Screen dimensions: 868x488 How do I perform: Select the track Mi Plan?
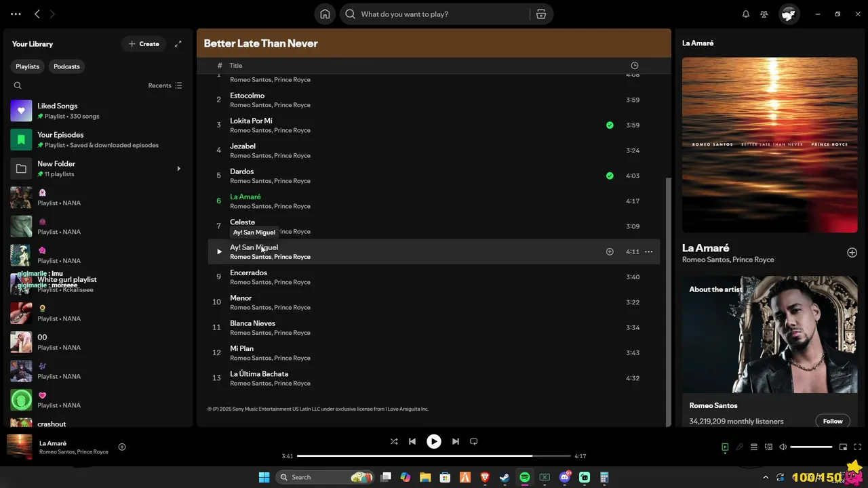click(x=433, y=353)
